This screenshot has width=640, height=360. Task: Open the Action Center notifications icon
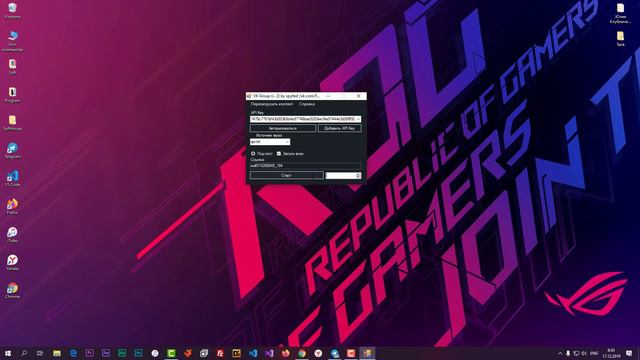[x=629, y=353]
